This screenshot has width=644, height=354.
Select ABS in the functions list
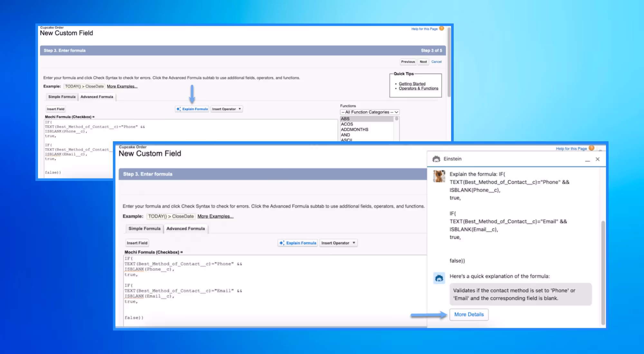click(367, 119)
